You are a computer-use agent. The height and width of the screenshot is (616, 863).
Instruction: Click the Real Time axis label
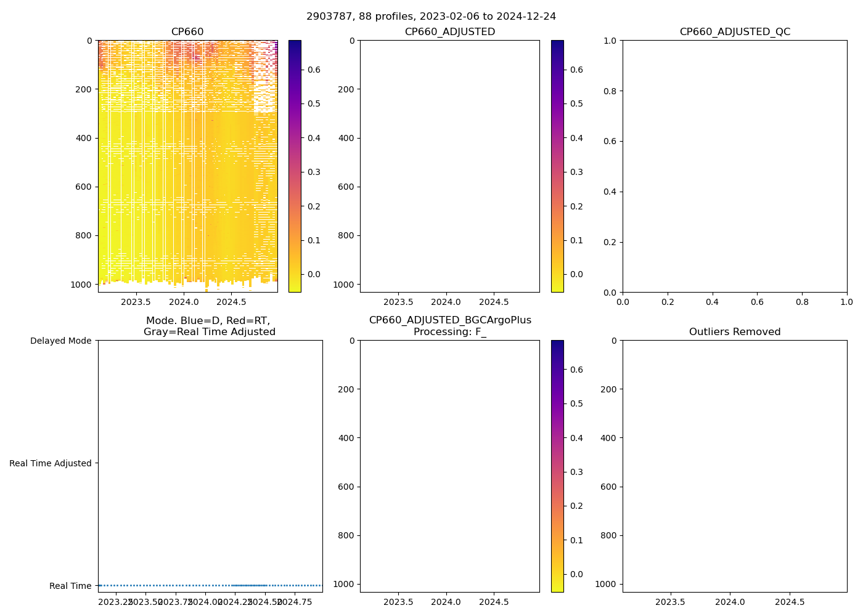pos(70,586)
